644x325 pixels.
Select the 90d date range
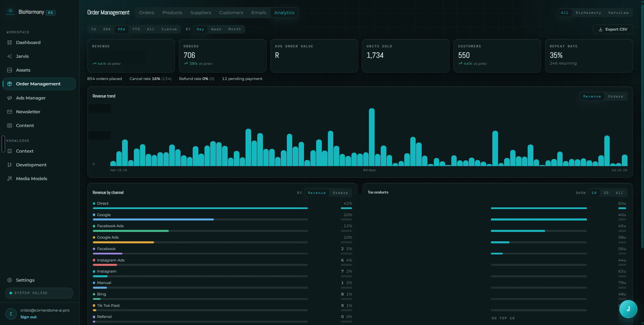[121, 29]
